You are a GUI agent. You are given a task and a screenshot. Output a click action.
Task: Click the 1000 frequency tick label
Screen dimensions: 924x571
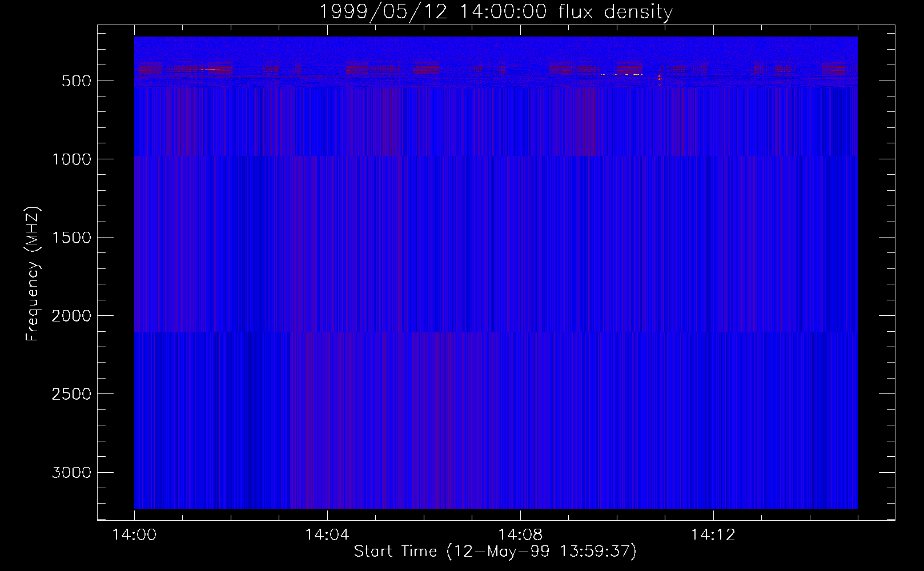[71, 159]
